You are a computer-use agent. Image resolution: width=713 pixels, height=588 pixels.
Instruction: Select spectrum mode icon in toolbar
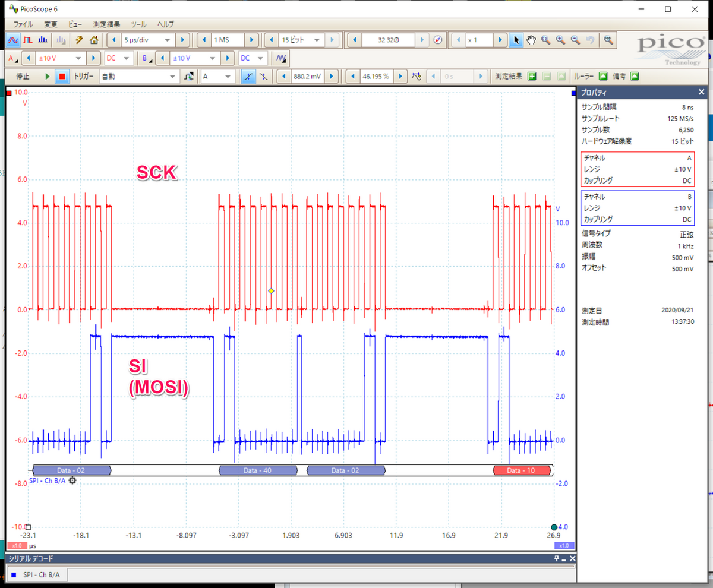pyautogui.click(x=43, y=40)
